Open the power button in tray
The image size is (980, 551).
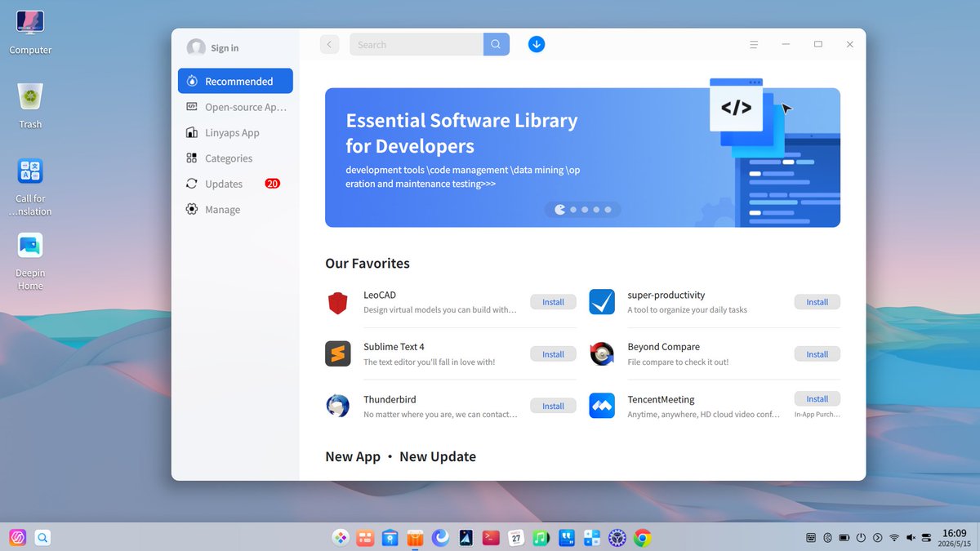(861, 538)
